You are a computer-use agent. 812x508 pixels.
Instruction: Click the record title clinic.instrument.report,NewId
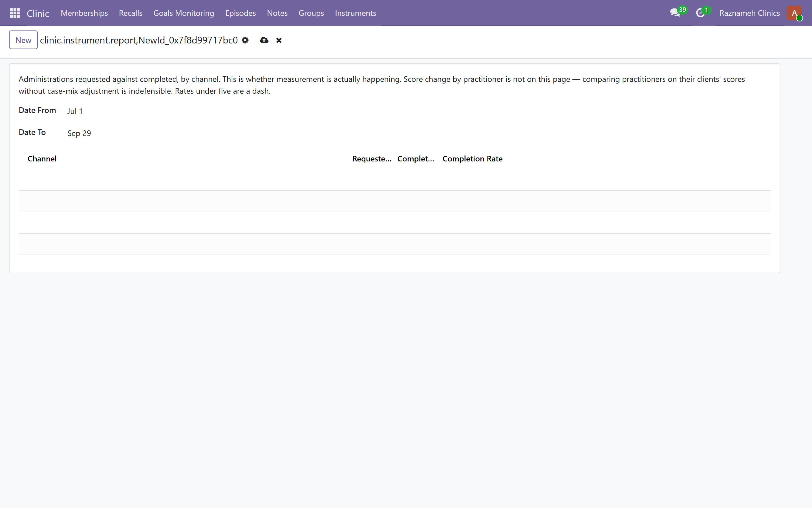coord(139,40)
